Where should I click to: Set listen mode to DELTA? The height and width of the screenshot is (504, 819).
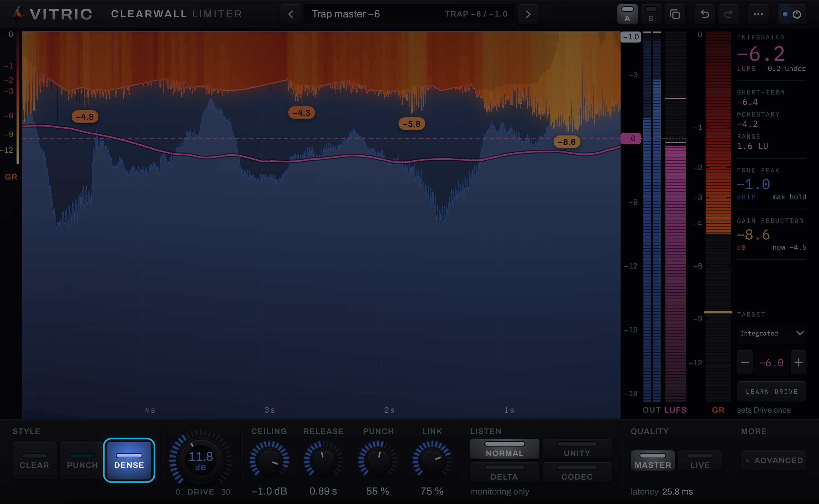pyautogui.click(x=504, y=472)
